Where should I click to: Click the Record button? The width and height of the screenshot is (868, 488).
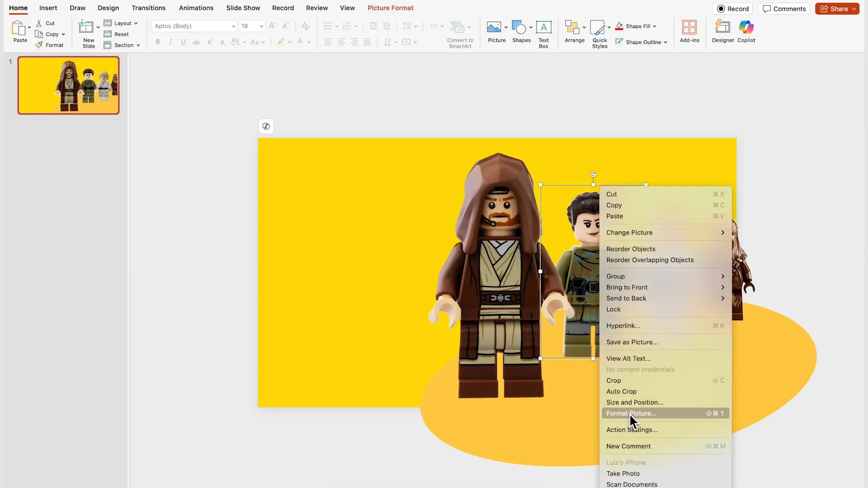[x=732, y=9]
